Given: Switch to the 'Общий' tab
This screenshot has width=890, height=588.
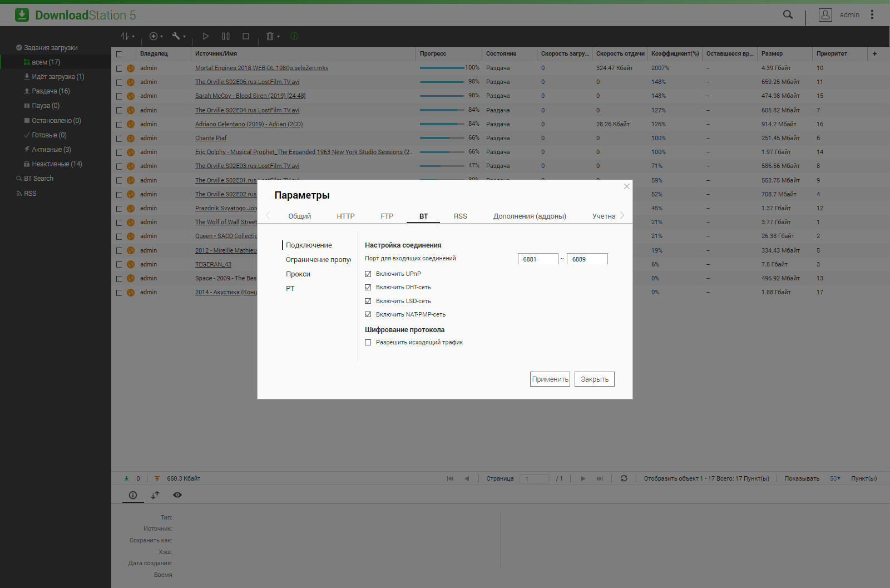Looking at the screenshot, I should (299, 216).
